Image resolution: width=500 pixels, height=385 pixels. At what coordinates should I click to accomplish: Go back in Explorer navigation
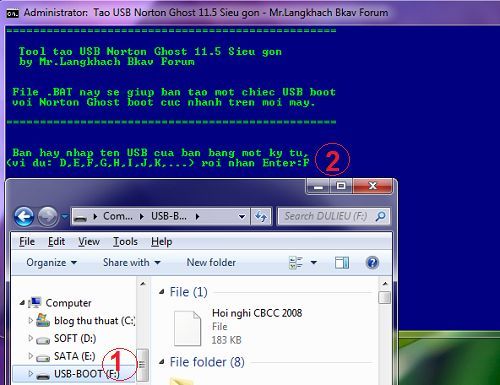(x=24, y=217)
